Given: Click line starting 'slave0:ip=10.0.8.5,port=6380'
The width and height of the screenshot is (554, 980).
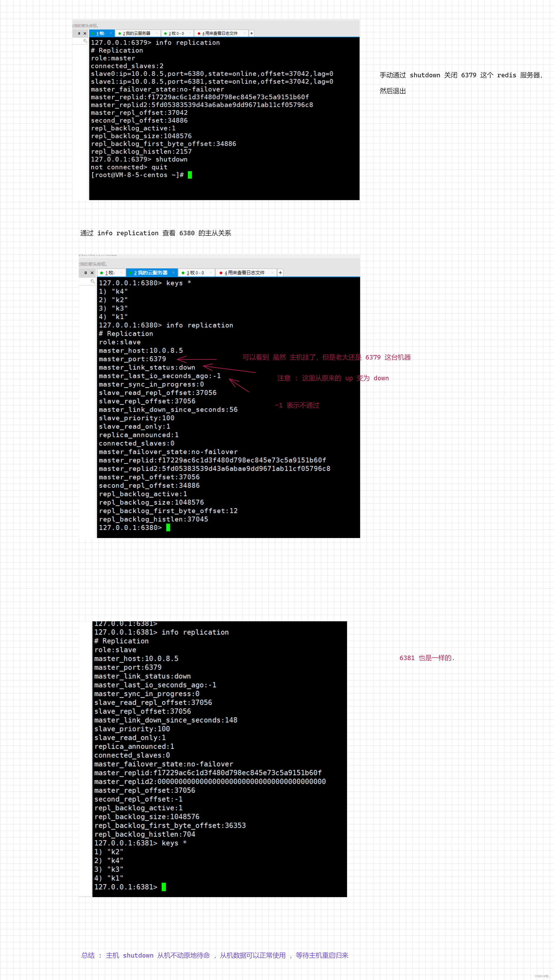Looking at the screenshot, I should click(x=212, y=74).
